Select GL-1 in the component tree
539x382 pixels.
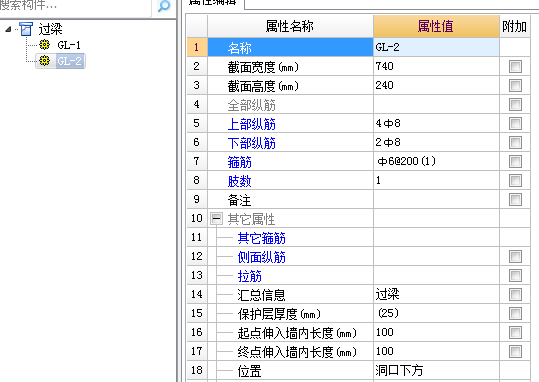click(69, 45)
